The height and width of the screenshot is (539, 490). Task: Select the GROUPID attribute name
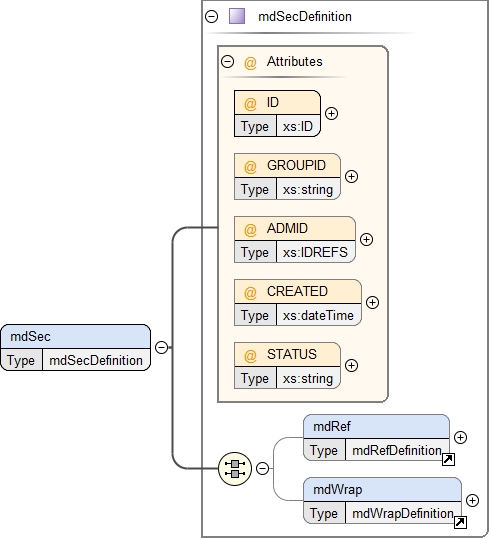[296, 165]
